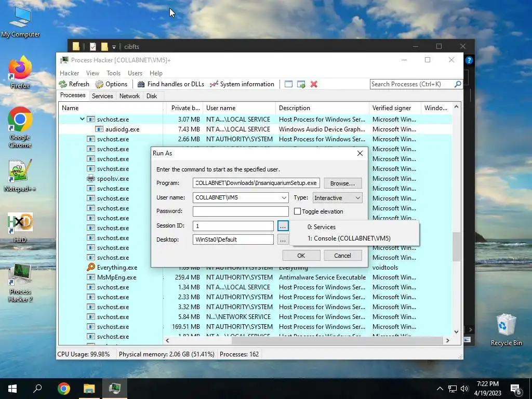Open the Help menu
The image size is (532, 399).
[x=156, y=73]
